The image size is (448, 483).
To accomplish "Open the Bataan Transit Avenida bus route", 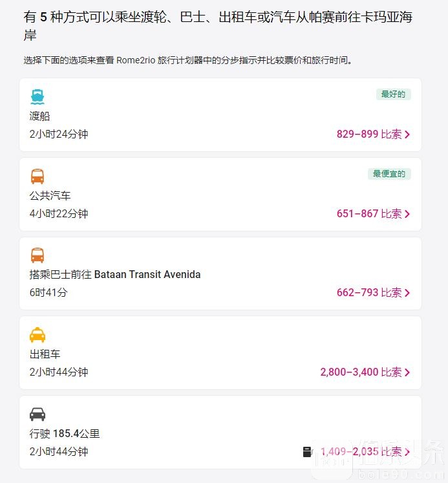I will coord(220,274).
